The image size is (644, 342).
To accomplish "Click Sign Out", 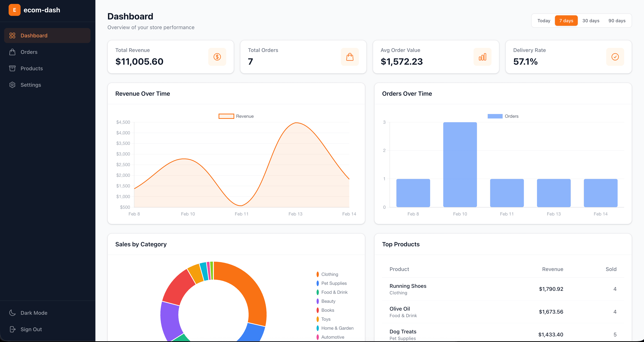I will click(x=31, y=329).
